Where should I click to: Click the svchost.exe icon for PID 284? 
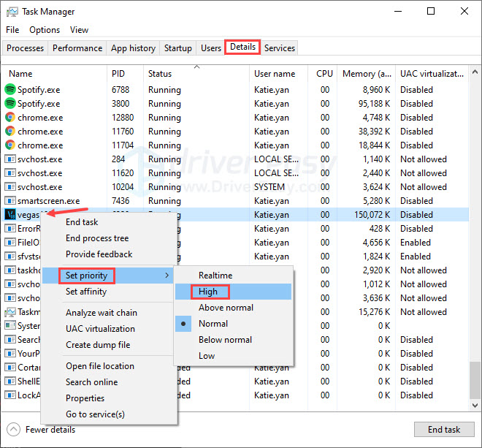pos(10,159)
